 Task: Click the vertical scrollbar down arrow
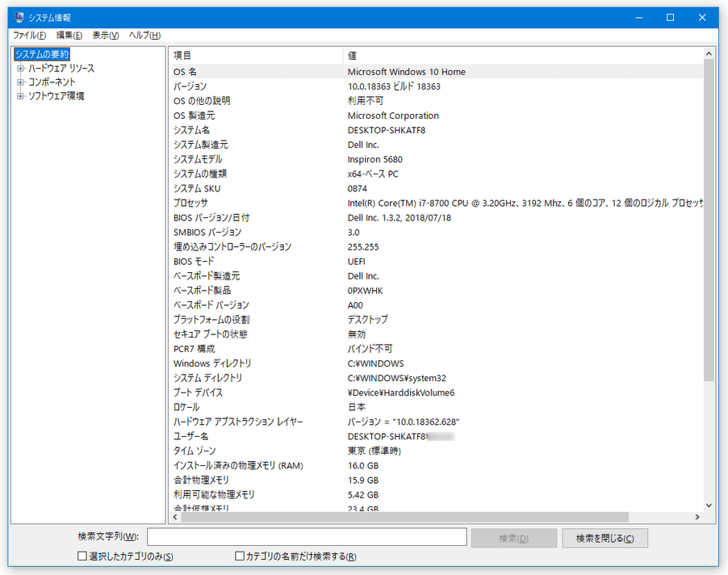tap(709, 506)
